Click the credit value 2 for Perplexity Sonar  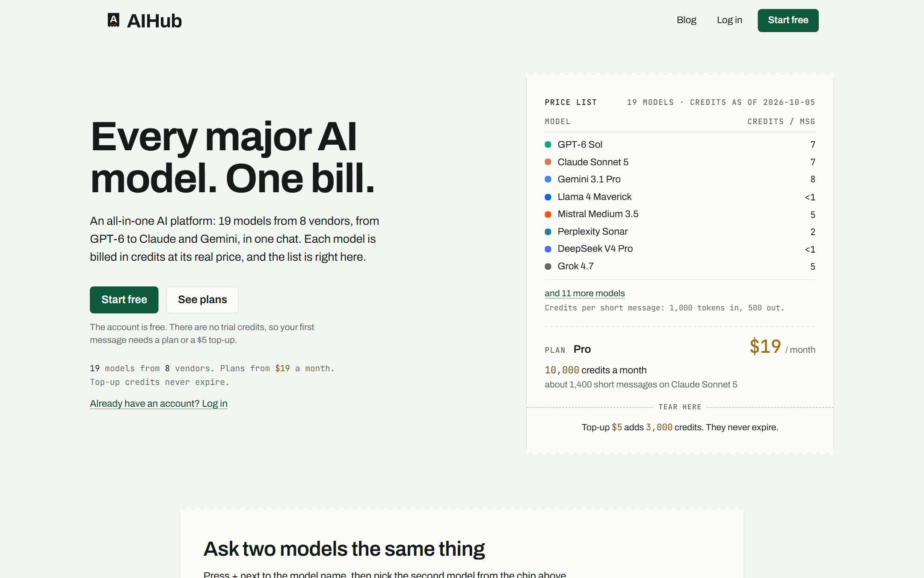[813, 232]
